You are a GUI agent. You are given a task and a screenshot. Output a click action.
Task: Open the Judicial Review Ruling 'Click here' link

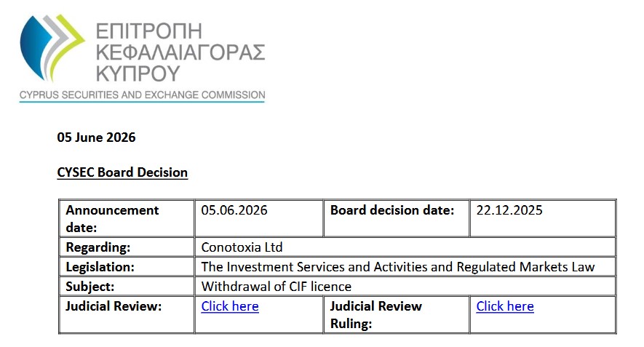point(505,306)
